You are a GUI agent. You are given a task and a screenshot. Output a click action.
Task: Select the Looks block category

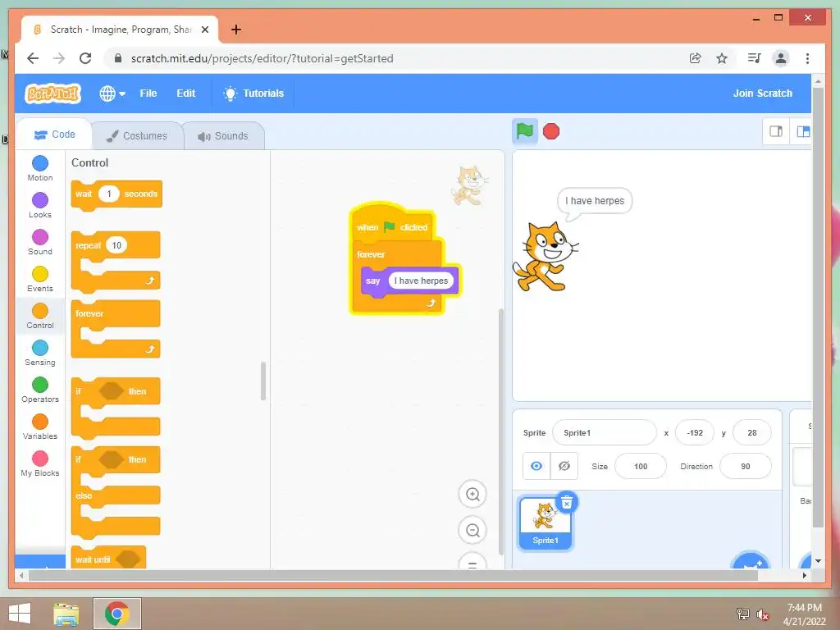coord(40,205)
